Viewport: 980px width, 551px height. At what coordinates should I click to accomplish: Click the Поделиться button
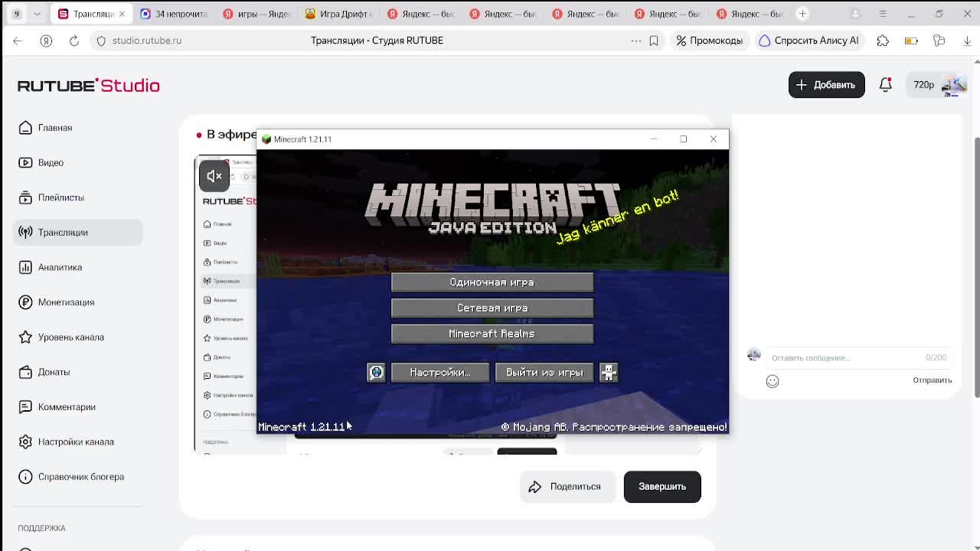pyautogui.click(x=567, y=487)
